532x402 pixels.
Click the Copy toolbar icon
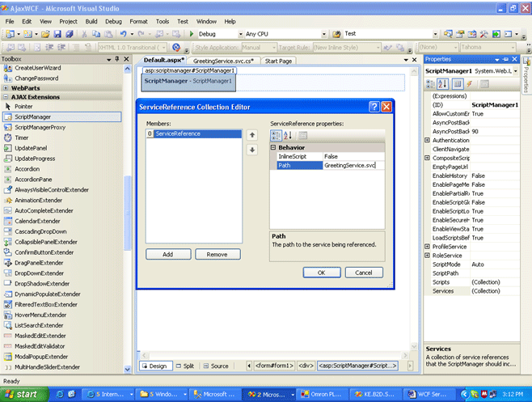pos(96,34)
